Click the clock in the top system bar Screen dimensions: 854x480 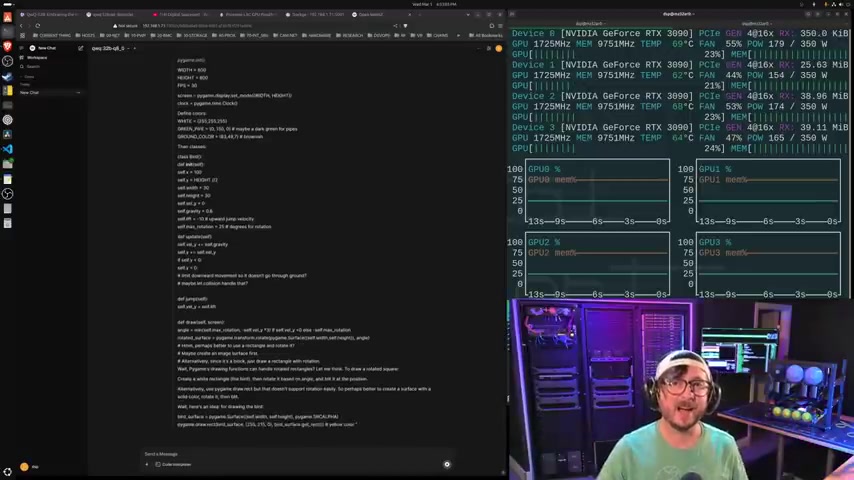click(x=434, y=4)
